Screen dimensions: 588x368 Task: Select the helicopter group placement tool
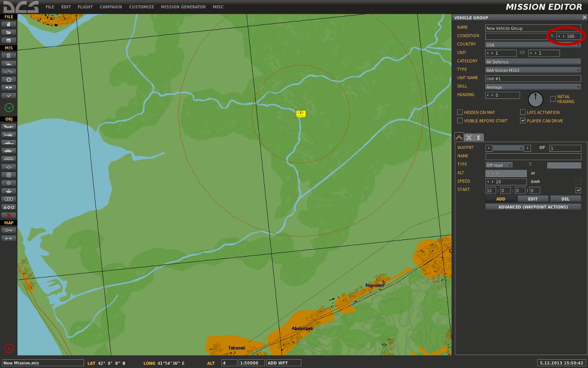point(9,135)
